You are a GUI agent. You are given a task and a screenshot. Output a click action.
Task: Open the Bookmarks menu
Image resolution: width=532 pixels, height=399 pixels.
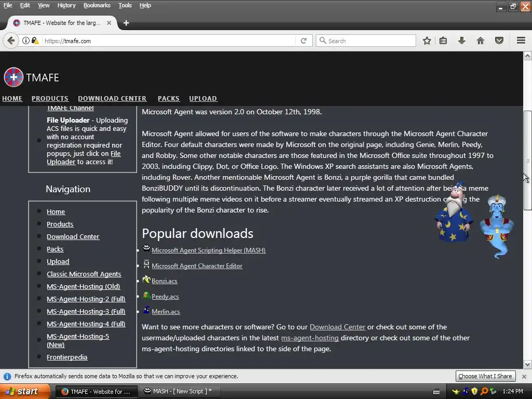pyautogui.click(x=97, y=5)
